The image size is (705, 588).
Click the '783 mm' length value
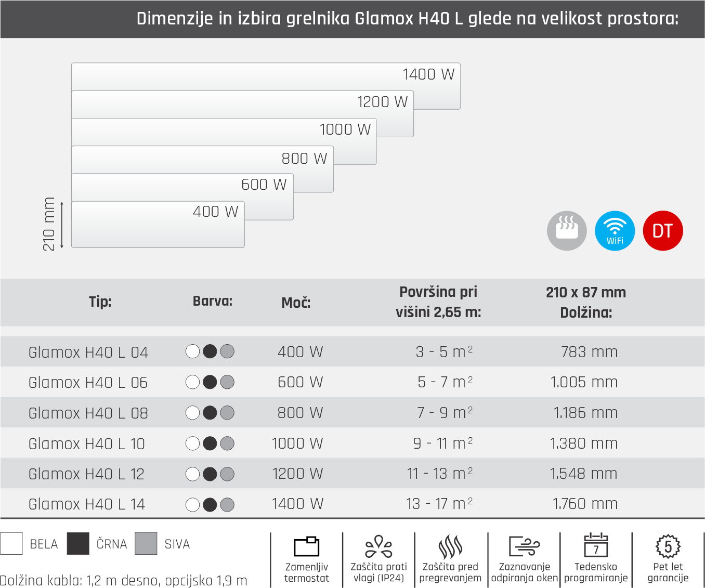tap(590, 352)
